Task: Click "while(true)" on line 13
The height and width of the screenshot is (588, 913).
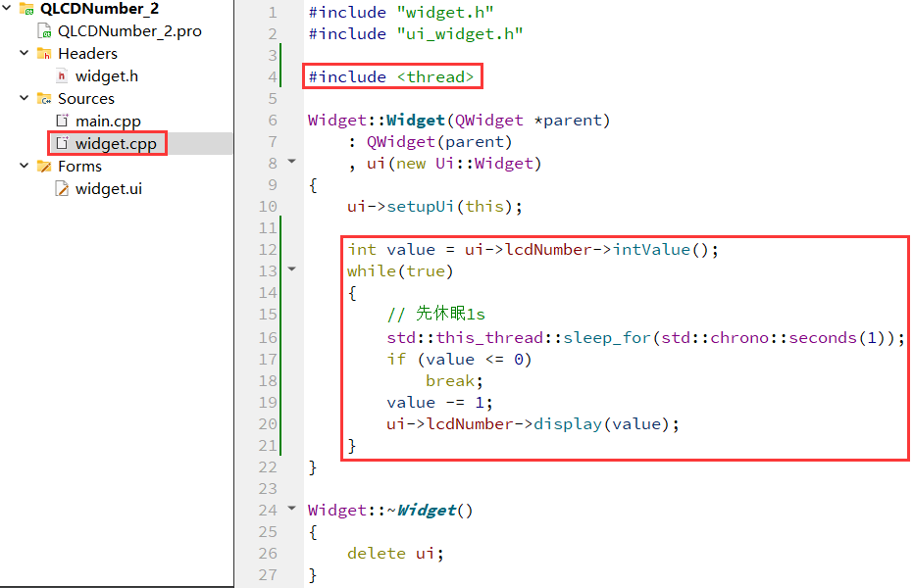Action: [x=400, y=271]
